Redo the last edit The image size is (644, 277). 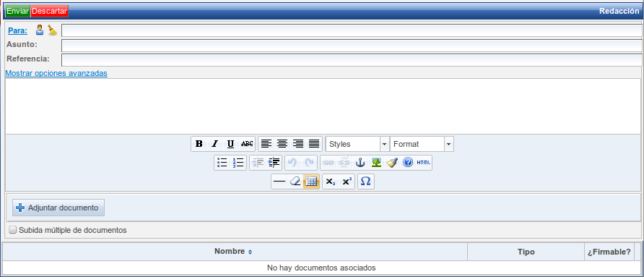pos(309,163)
